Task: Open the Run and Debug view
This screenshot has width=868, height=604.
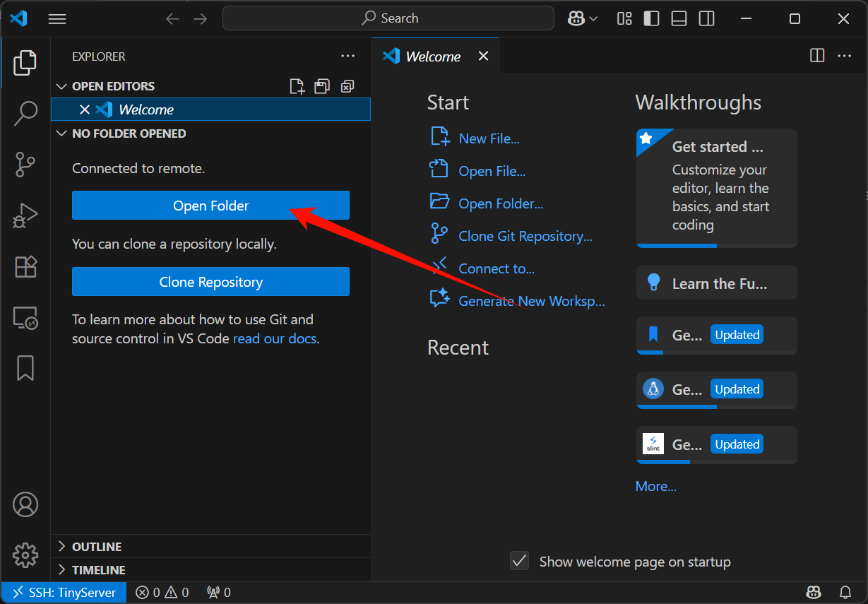Action: [25, 215]
